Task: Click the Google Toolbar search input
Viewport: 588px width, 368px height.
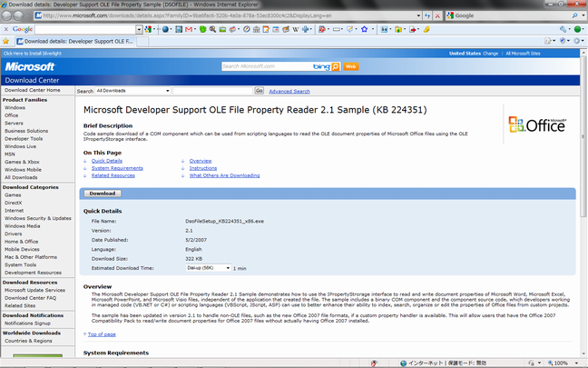Action: [85, 29]
